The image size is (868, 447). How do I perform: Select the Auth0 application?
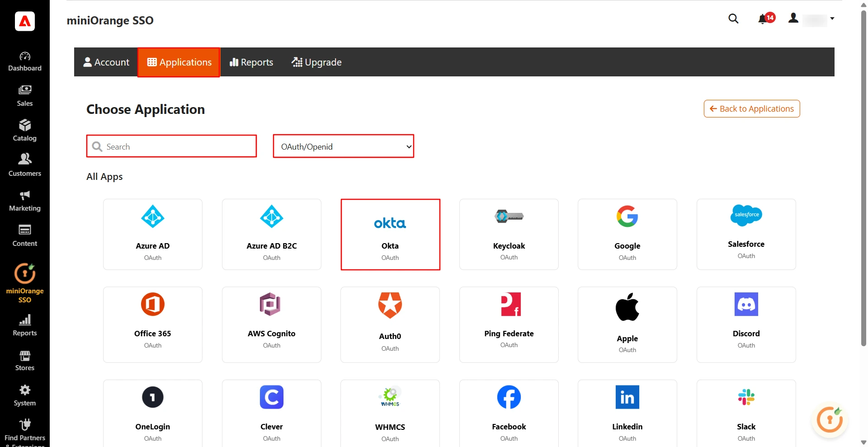coord(390,325)
